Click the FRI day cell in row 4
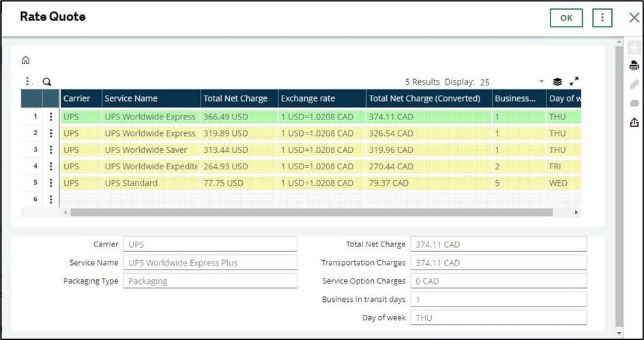Image resolution: width=644 pixels, height=340 pixels. click(x=563, y=166)
